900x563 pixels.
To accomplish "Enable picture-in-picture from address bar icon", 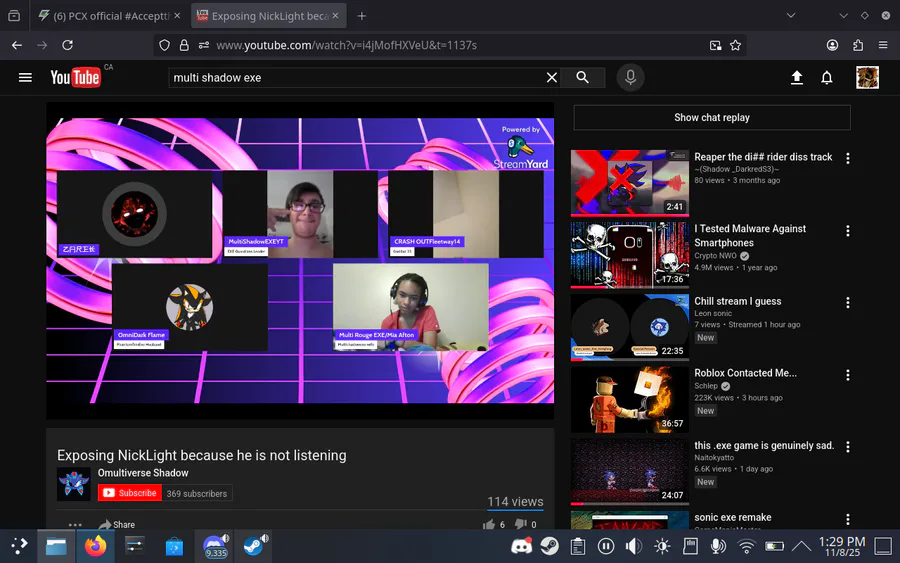I will coord(715,45).
